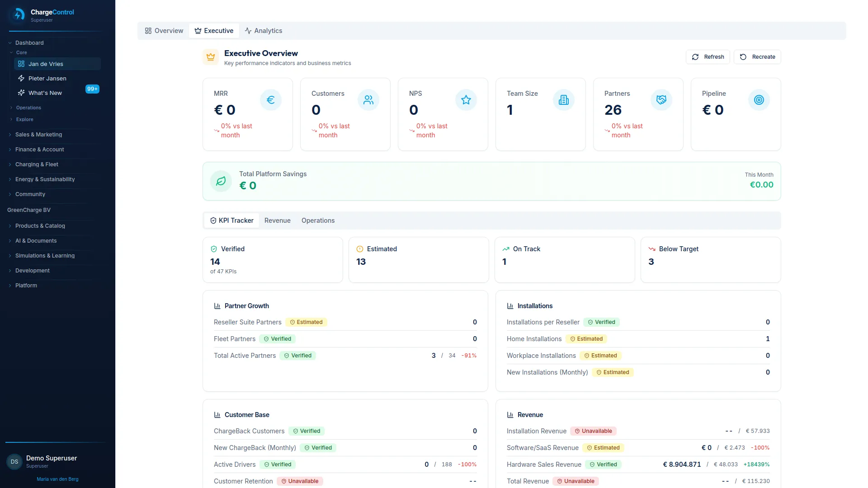Click the trending up icon on On Track
Viewport: 868px width, 488px height.
[506, 249]
